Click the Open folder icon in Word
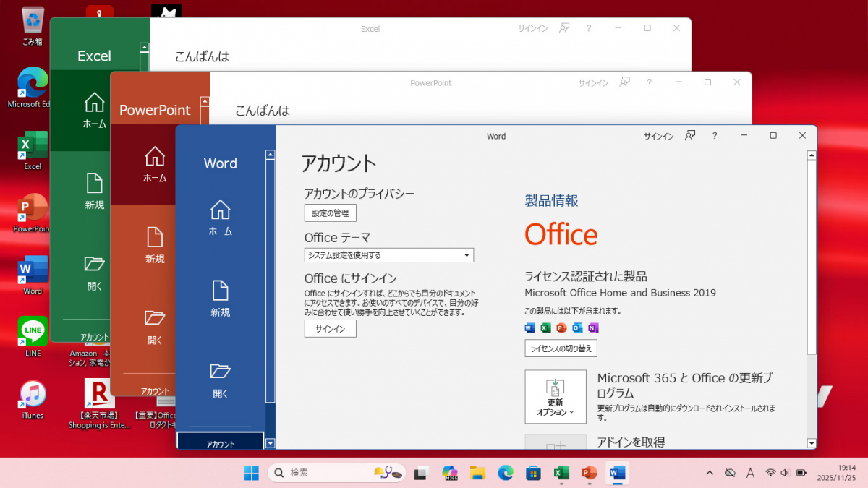Viewport: 868px width, 488px height. click(220, 379)
